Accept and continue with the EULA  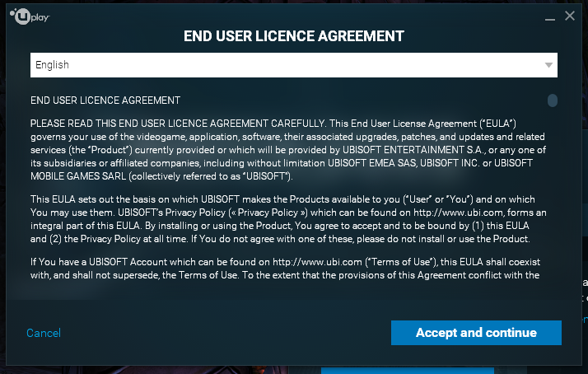(x=476, y=333)
